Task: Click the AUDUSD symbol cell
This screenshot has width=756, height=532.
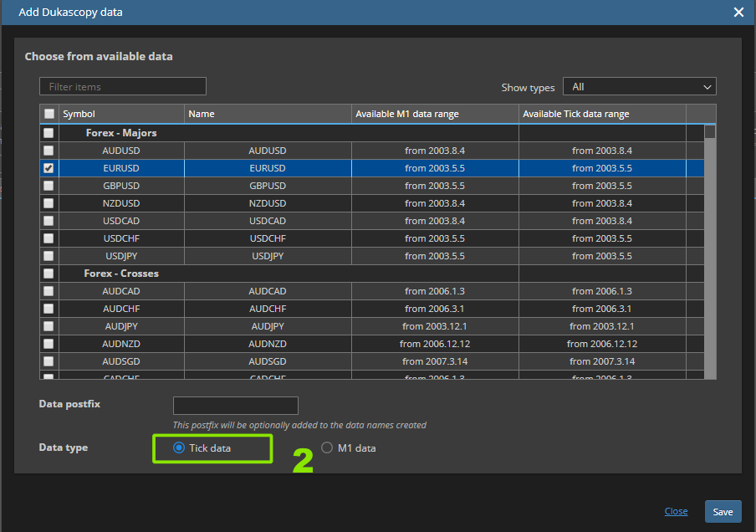Action: point(121,151)
